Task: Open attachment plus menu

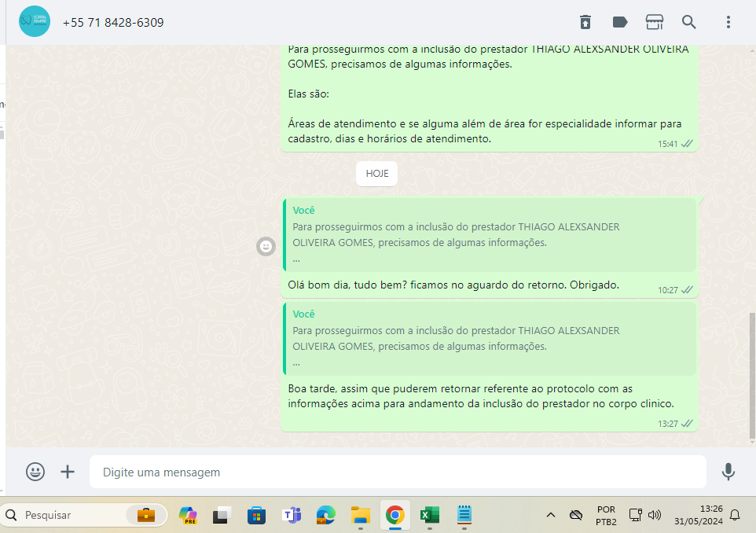Action: [x=68, y=471]
